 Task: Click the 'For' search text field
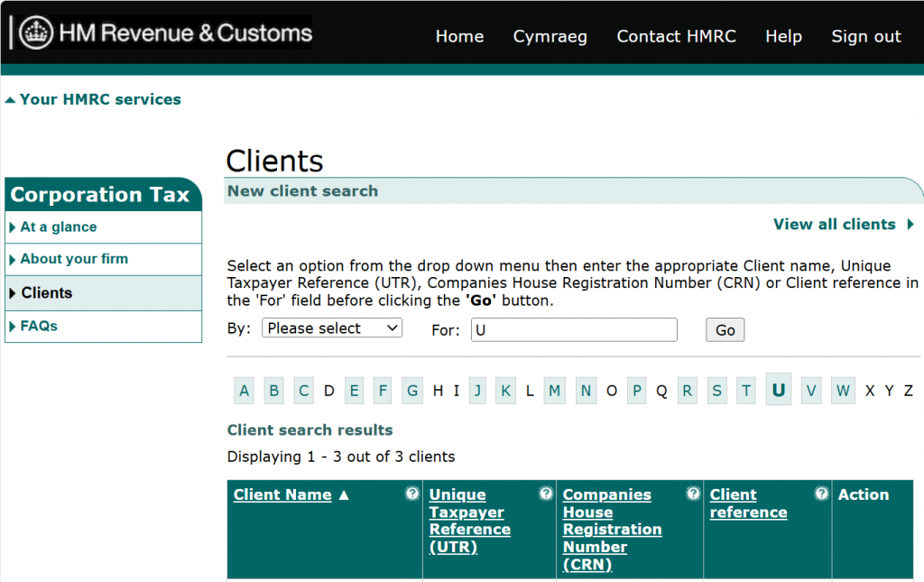(x=574, y=330)
